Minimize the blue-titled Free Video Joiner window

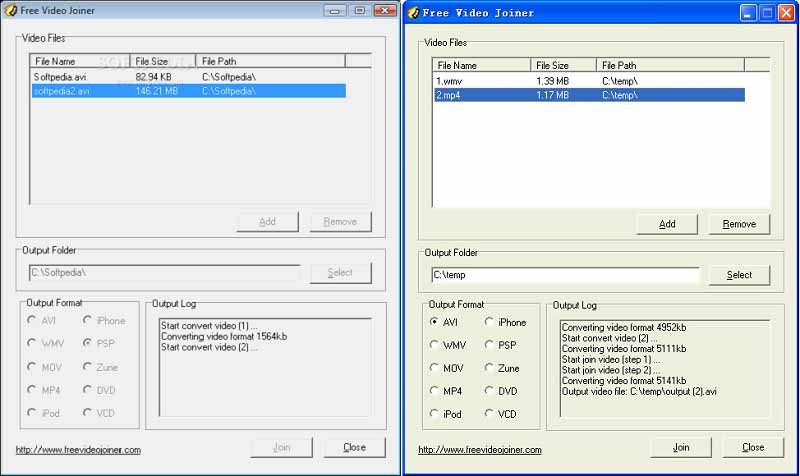tap(749, 13)
